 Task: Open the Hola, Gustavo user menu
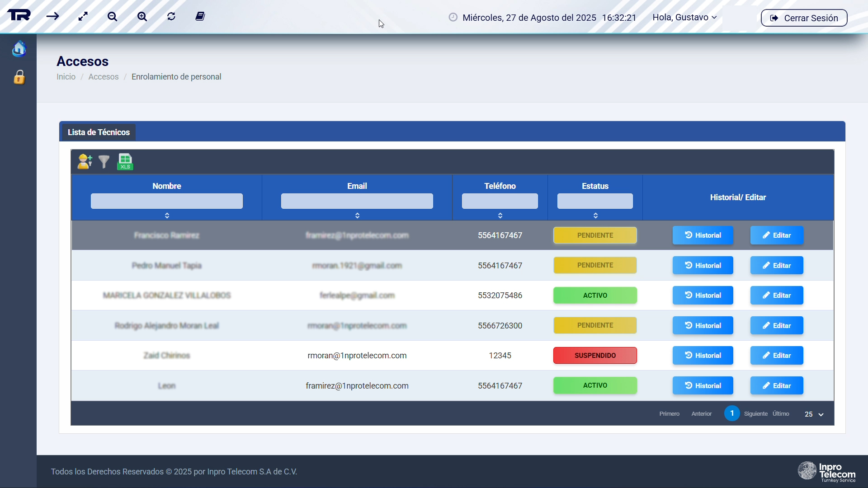(684, 17)
